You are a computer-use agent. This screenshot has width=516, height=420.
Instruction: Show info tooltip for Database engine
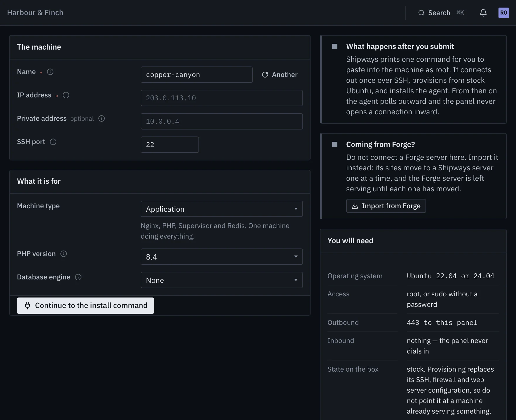coord(78,277)
